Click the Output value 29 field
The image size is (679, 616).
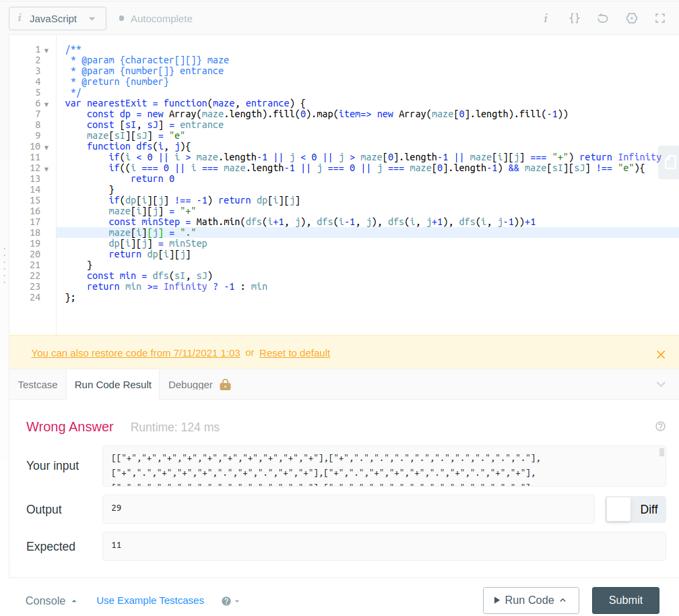point(348,509)
